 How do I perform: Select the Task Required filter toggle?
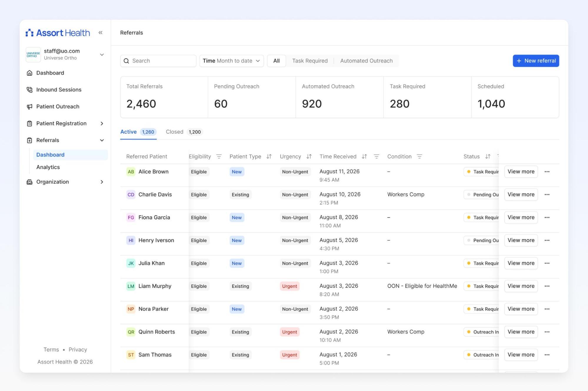coord(310,61)
